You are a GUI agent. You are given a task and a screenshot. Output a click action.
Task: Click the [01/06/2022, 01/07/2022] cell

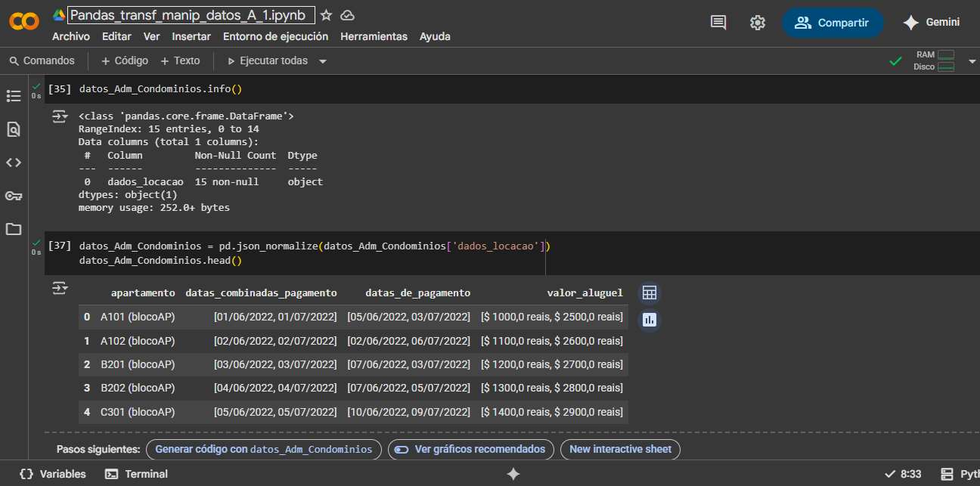pyautogui.click(x=275, y=317)
